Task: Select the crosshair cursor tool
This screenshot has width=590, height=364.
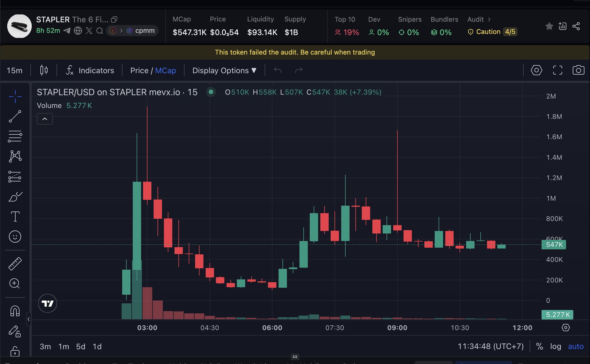Action: pyautogui.click(x=15, y=97)
